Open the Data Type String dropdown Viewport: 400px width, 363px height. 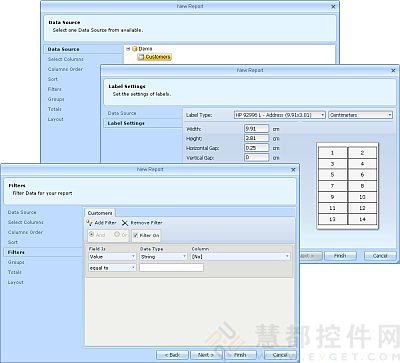(x=163, y=257)
